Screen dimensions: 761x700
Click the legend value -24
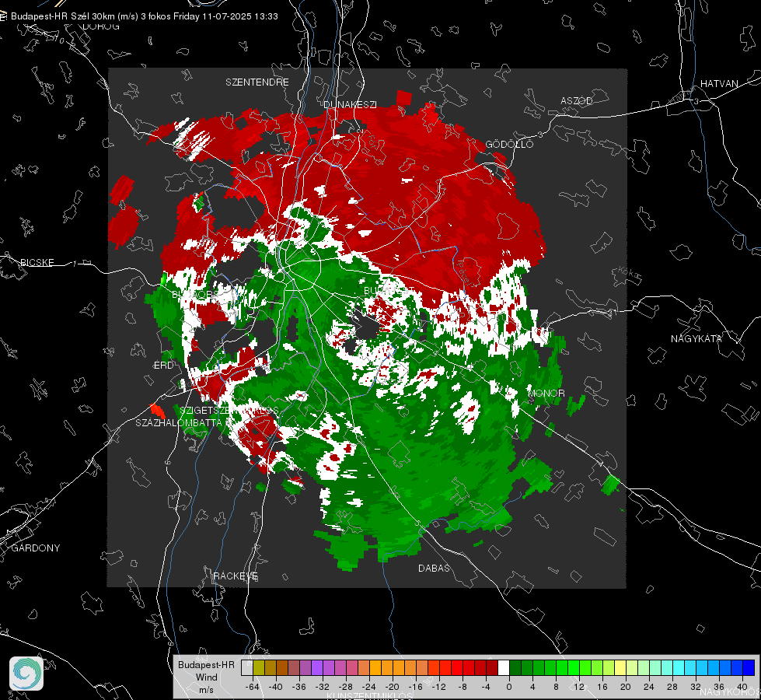[x=369, y=687]
